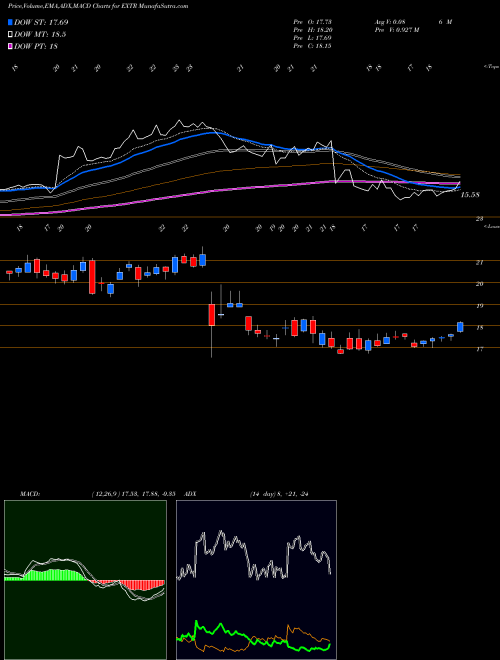Viewport: 500px width, 660px height.
Task: Select the 'DOW MT: 18.5' legend label
Action: (x=40, y=35)
